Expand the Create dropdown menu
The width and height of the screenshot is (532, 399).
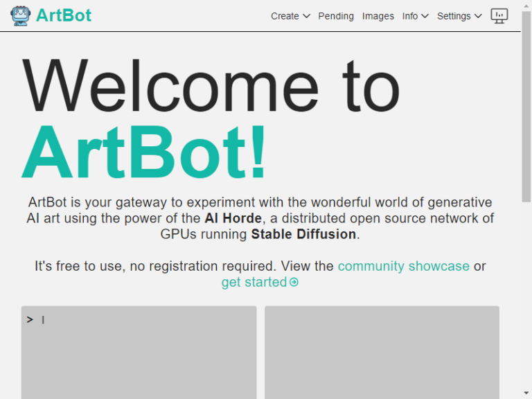(x=290, y=16)
